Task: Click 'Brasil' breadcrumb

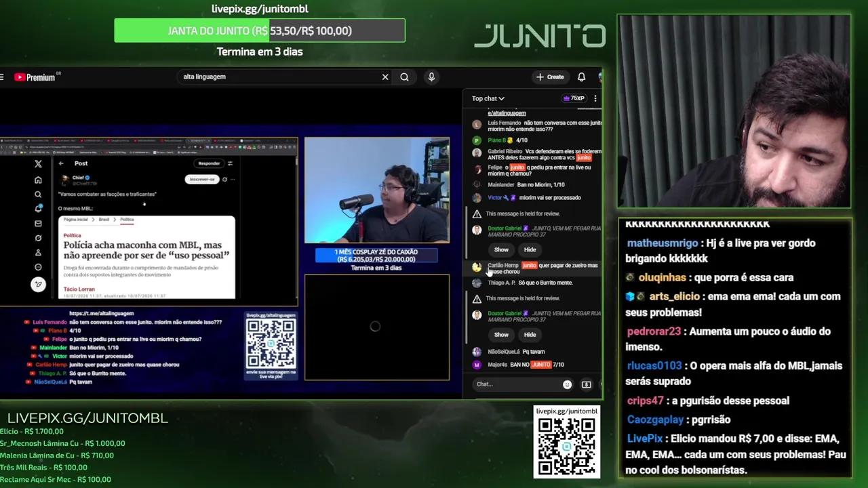Action: click(104, 220)
